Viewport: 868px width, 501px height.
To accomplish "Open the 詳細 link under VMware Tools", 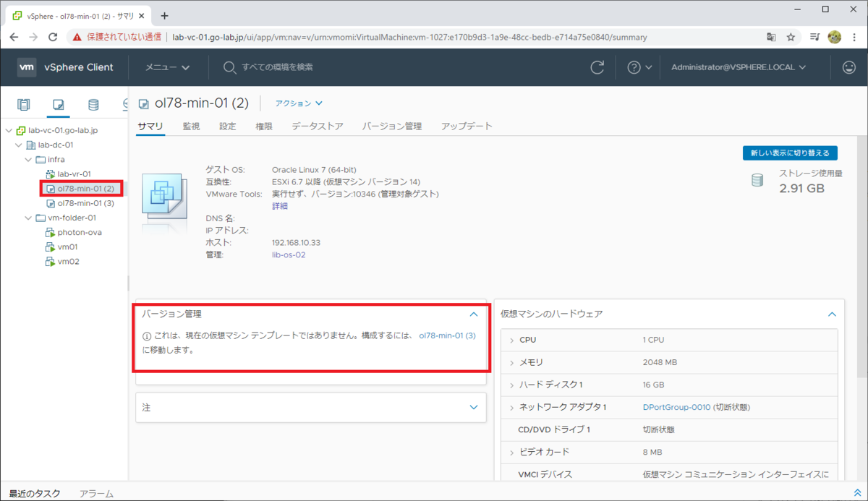I will coord(279,206).
